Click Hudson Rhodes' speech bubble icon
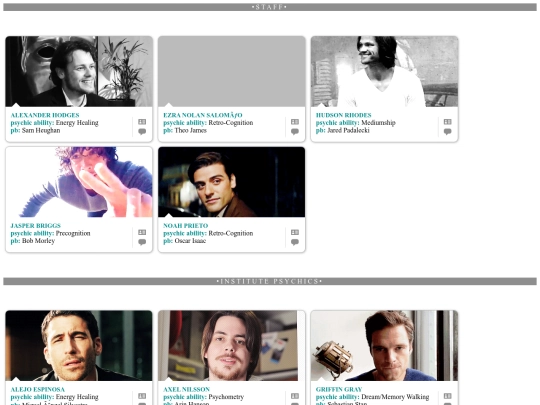 (447, 132)
